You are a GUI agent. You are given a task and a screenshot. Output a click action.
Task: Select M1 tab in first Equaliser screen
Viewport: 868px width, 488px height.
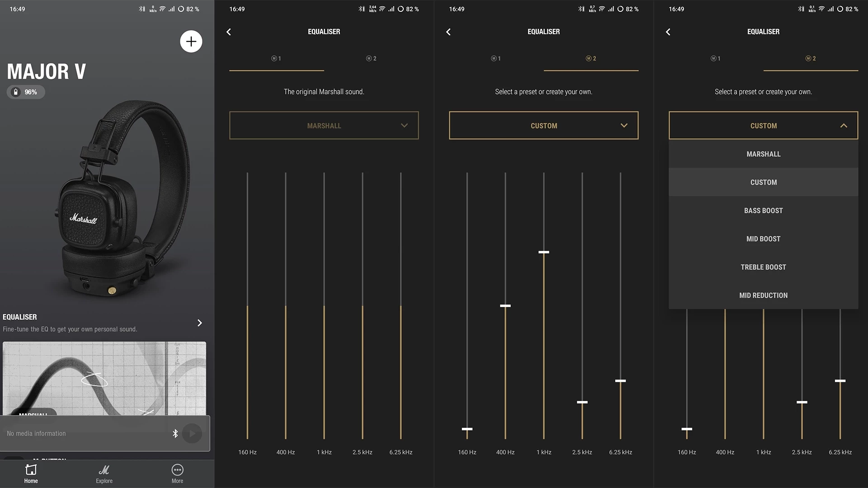276,59
